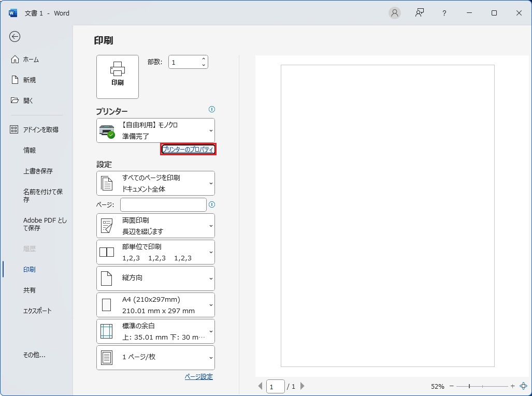Click the back arrow to exit Backstage

point(15,36)
